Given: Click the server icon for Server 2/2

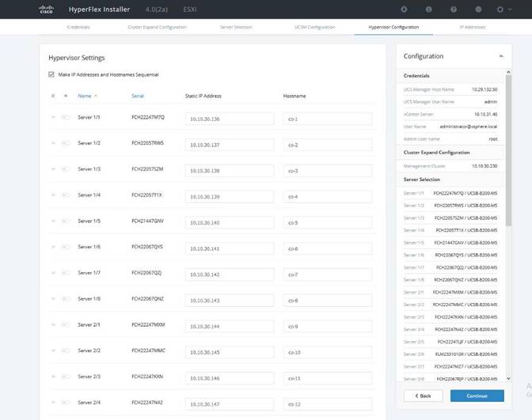Looking at the screenshot, I should click(x=66, y=350).
